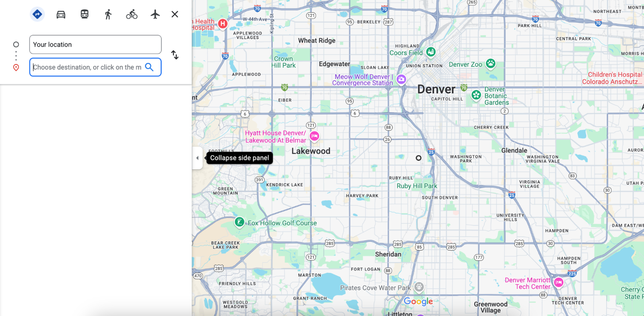Screen dimensions: 644x316
Task: Click the Meow Wolf Denver marker
Action: pyautogui.click(x=401, y=79)
